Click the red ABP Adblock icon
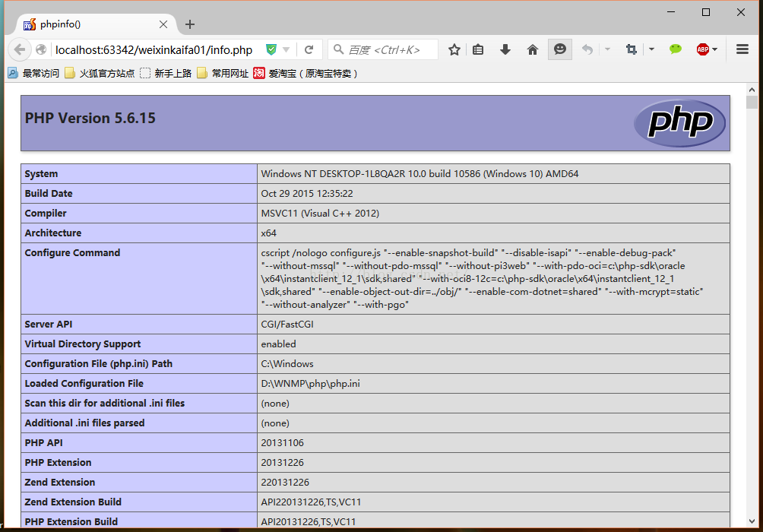 pos(703,49)
